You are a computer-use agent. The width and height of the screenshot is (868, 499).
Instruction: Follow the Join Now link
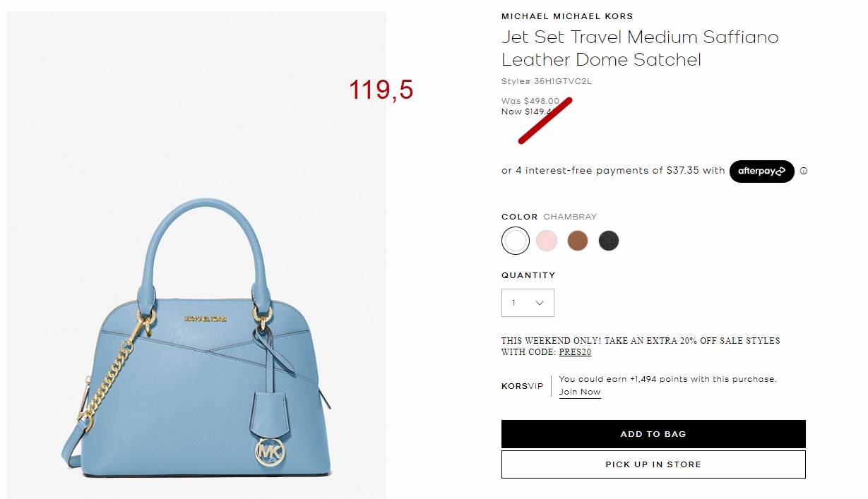click(580, 392)
